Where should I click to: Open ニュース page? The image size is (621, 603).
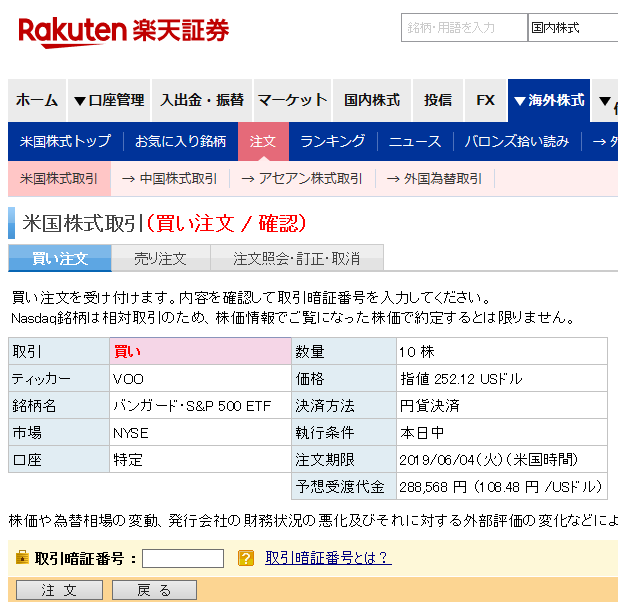[x=415, y=141]
